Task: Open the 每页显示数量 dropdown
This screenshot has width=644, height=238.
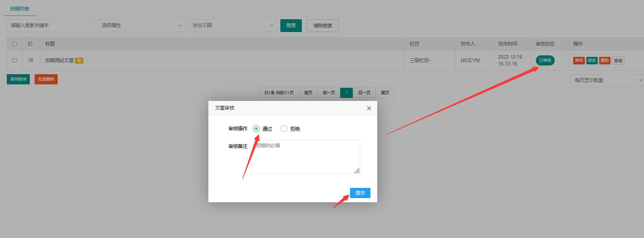Action: (x=607, y=81)
